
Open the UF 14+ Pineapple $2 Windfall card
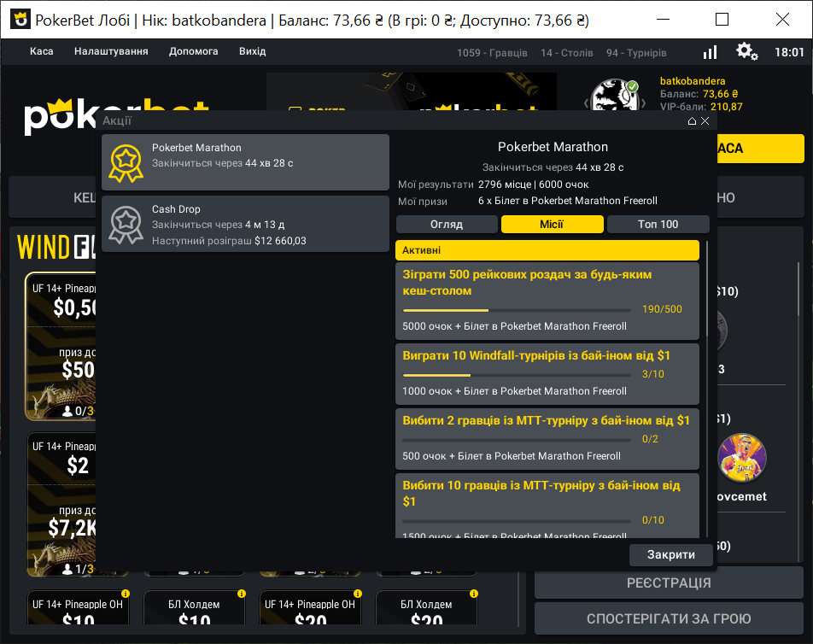point(61,505)
